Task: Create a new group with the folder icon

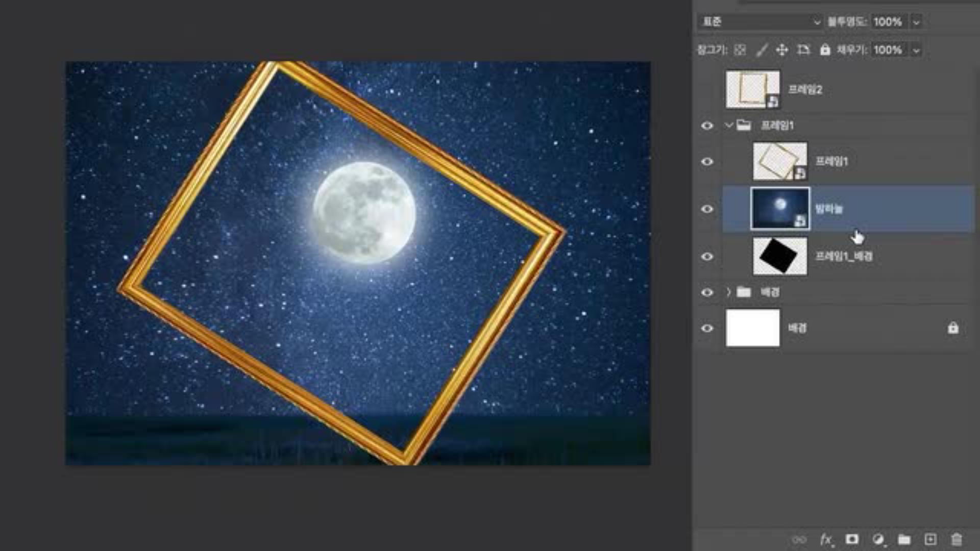Action: point(904,539)
